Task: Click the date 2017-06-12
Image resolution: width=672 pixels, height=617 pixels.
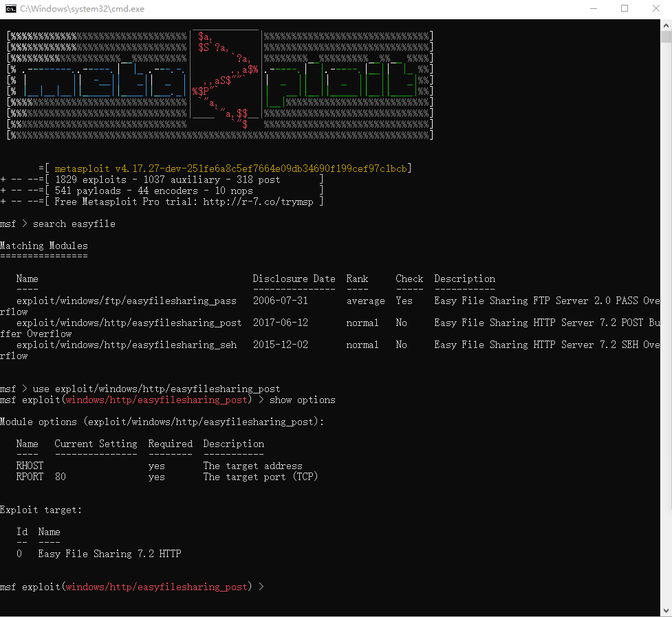Action: 280,323
